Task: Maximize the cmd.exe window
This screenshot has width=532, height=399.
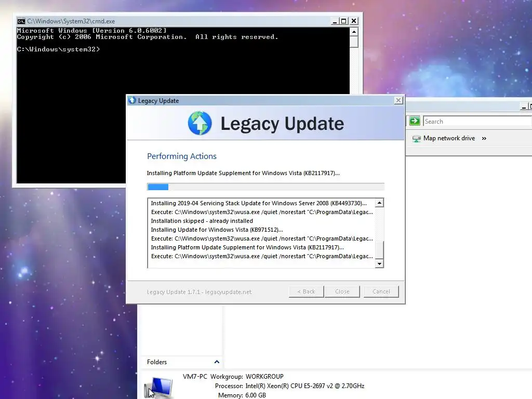Action: tap(344, 21)
